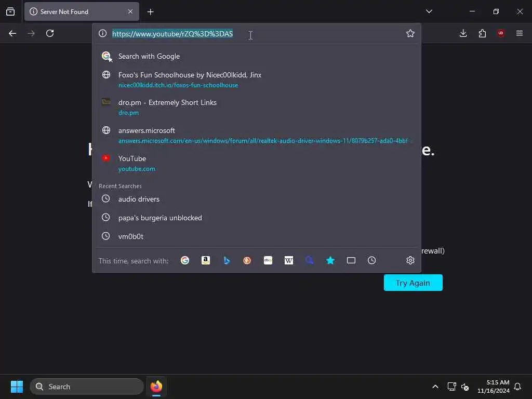532x399 pixels.
Task: Search open tabs with the tabs icon
Action: 351,261
